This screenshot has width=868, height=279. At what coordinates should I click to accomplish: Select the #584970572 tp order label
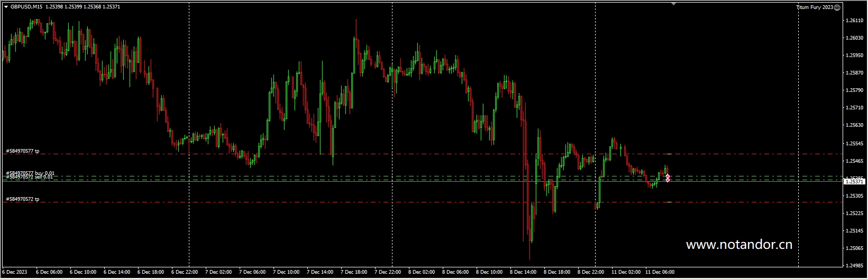(x=23, y=199)
